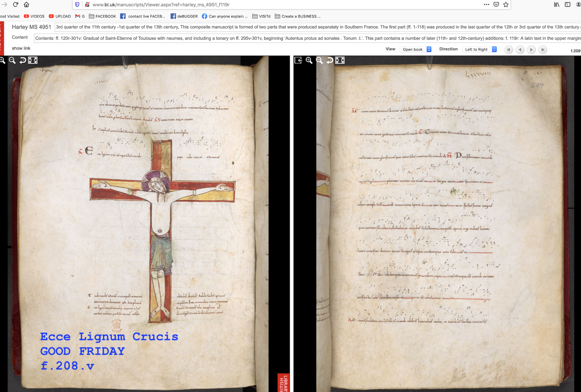The height and width of the screenshot is (392, 581).
Task: Click the crucifixion illumination on left page
Action: (x=162, y=231)
